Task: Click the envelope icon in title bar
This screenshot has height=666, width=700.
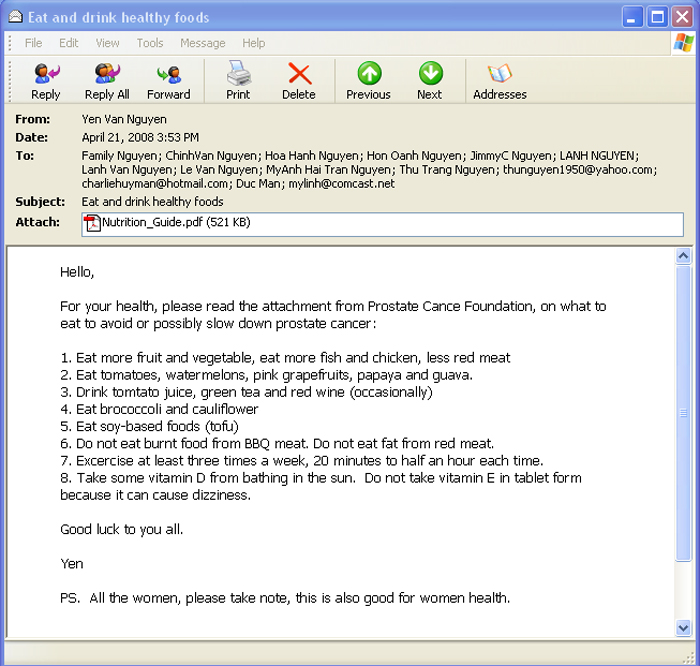Action: [16, 17]
